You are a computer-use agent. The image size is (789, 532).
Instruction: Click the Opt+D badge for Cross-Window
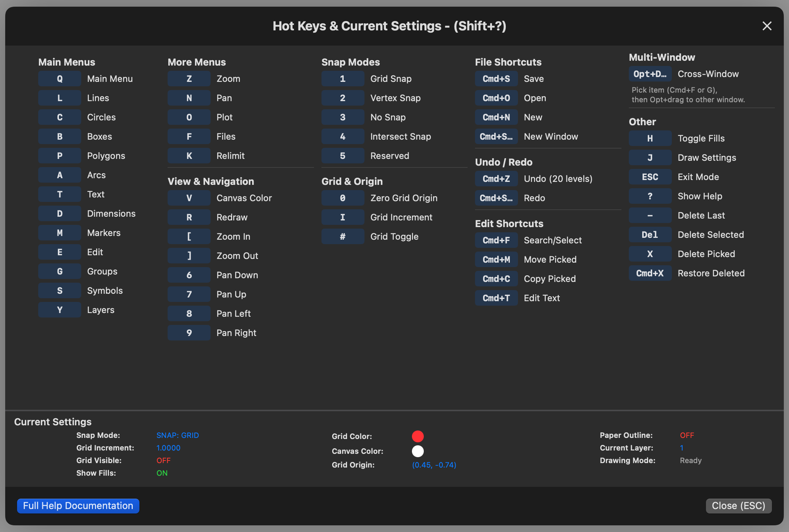click(650, 74)
